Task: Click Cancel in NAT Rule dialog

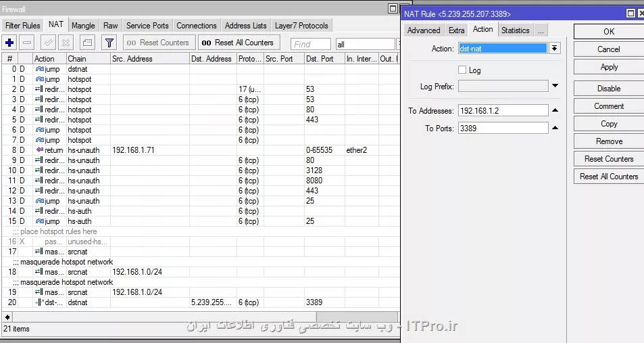Action: tap(609, 49)
